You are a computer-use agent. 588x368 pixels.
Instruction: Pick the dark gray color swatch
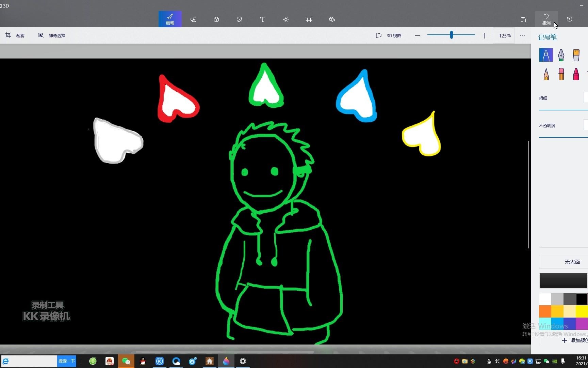pos(570,299)
